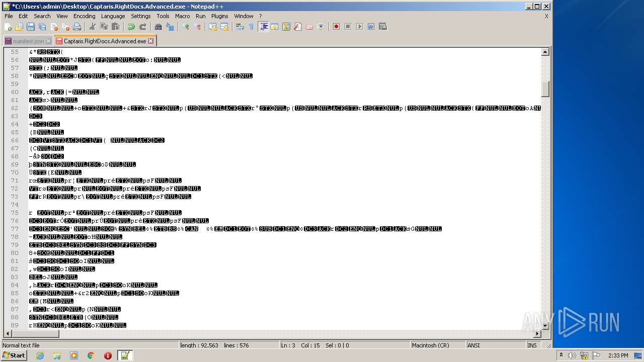
Task: Close document with the menu bar X
Action: tap(546, 16)
